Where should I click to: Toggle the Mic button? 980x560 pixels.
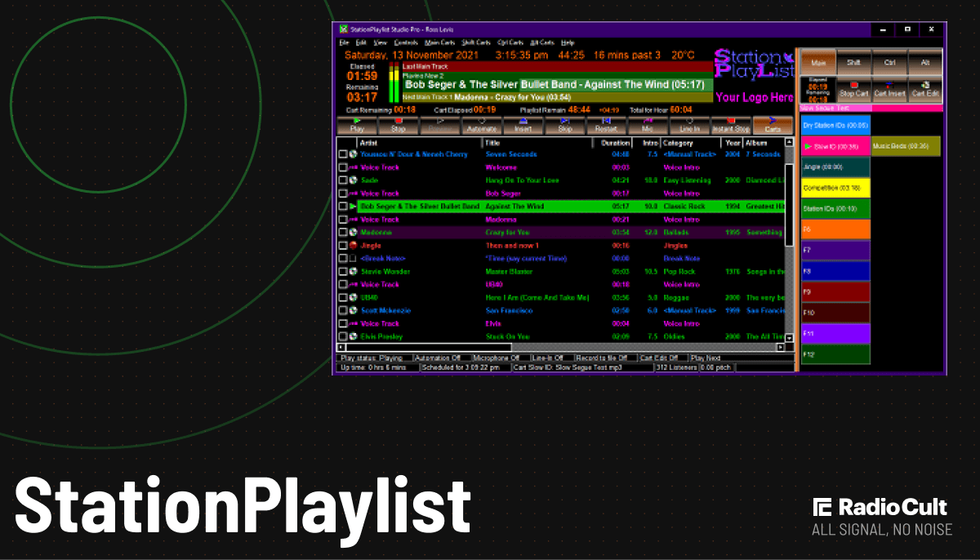click(648, 125)
